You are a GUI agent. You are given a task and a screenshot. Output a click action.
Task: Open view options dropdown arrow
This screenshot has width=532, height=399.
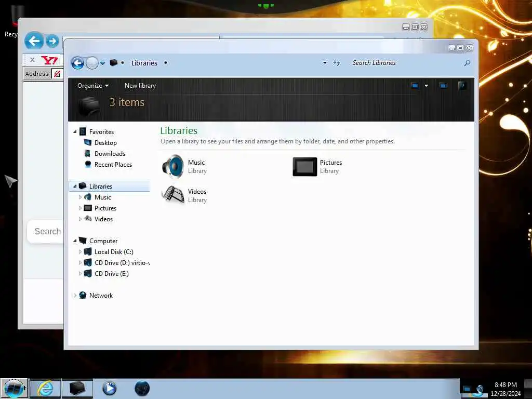tap(426, 86)
